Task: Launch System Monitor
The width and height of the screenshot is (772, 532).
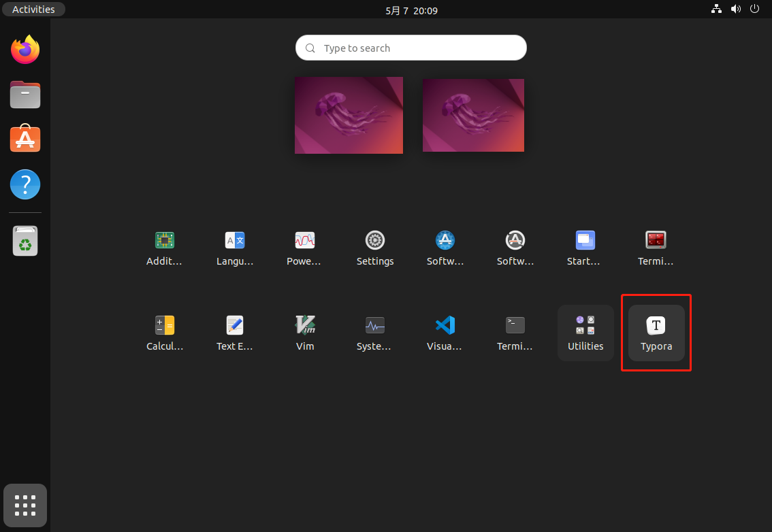Action: coord(374,333)
